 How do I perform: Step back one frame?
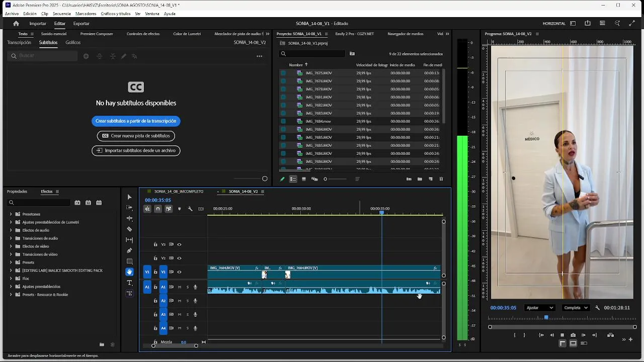552,335
